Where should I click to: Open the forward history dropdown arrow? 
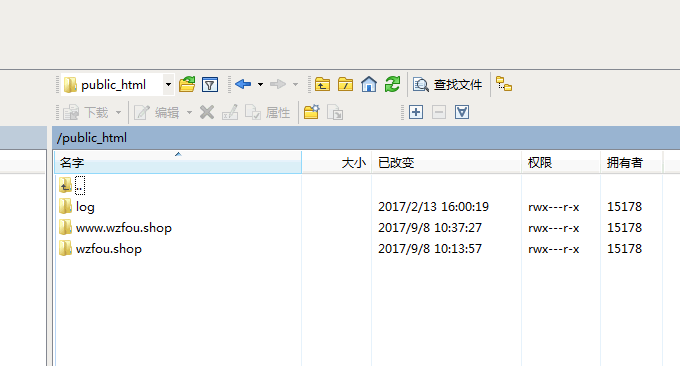click(x=295, y=85)
